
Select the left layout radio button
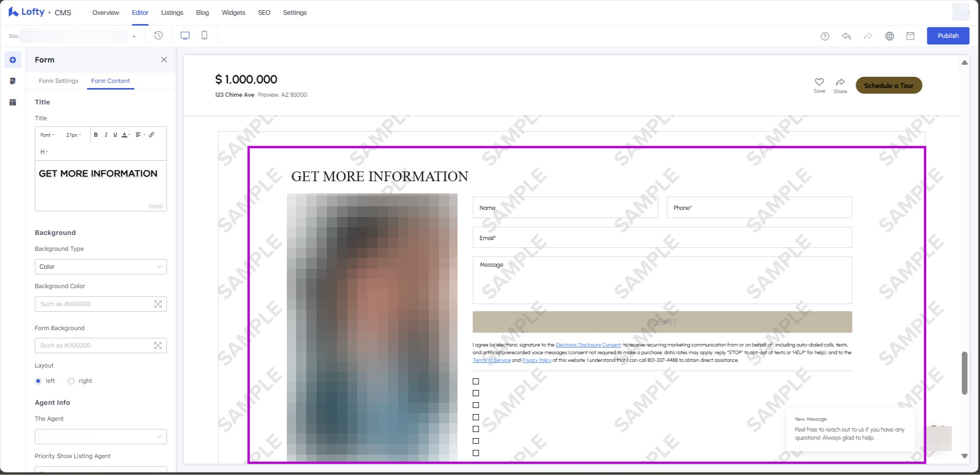click(38, 381)
